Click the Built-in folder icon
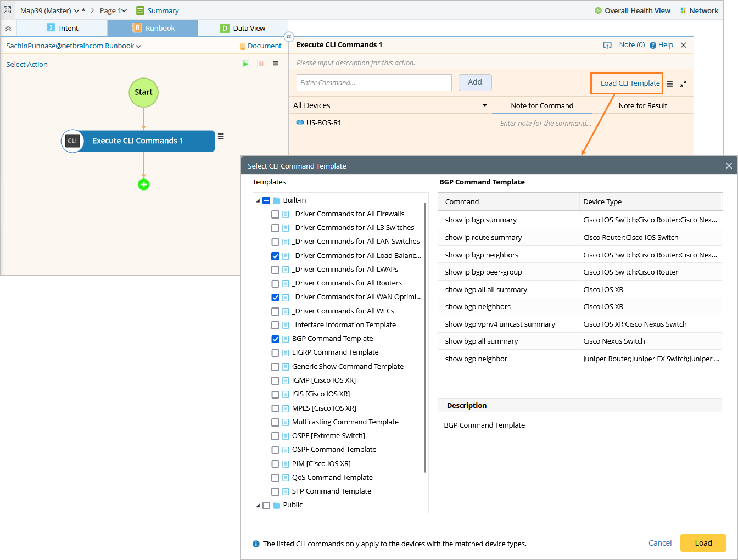738x560 pixels. (277, 200)
